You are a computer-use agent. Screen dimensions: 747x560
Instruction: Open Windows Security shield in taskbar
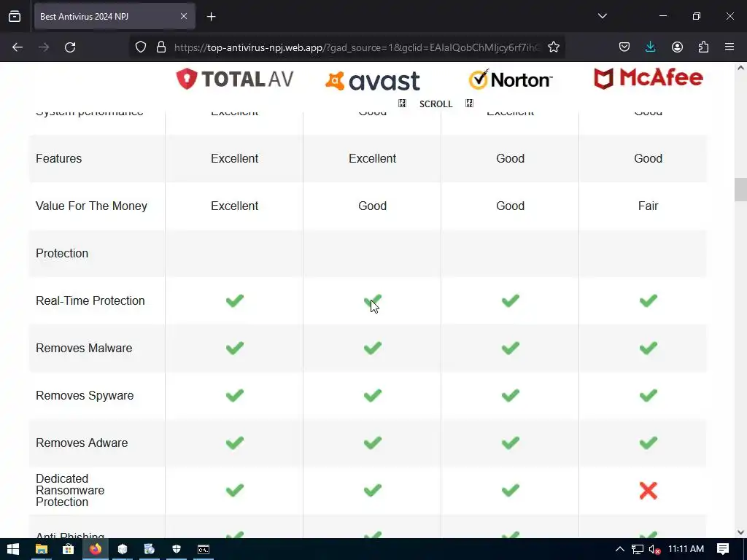(177, 549)
